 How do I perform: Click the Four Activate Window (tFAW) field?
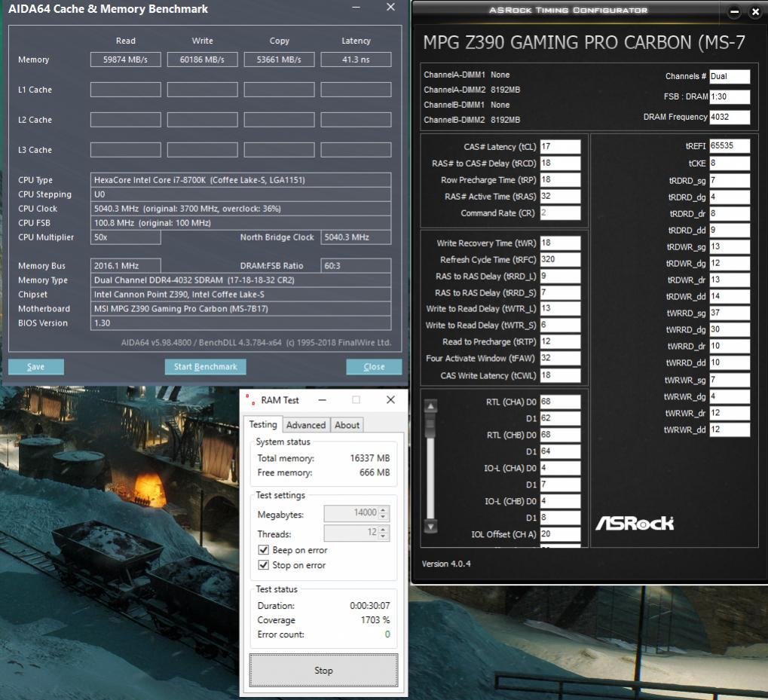tap(560, 358)
